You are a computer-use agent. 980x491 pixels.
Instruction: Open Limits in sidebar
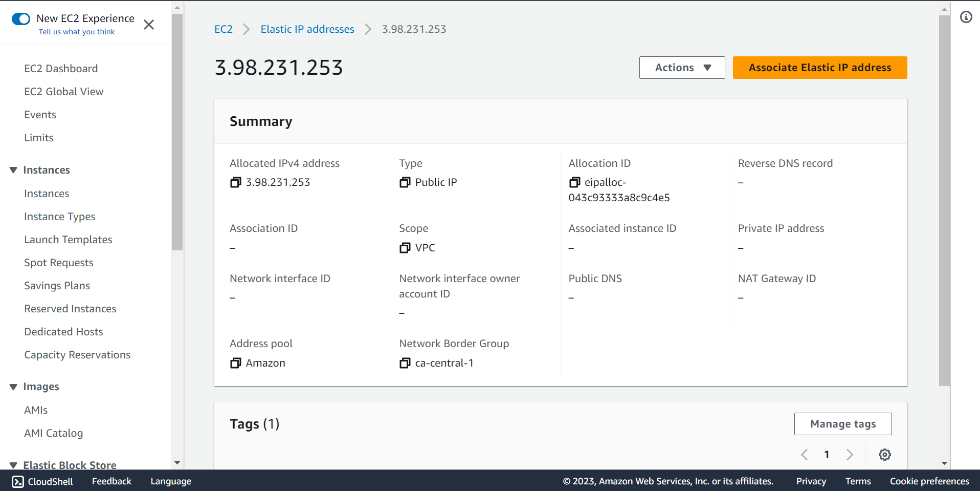tap(39, 138)
